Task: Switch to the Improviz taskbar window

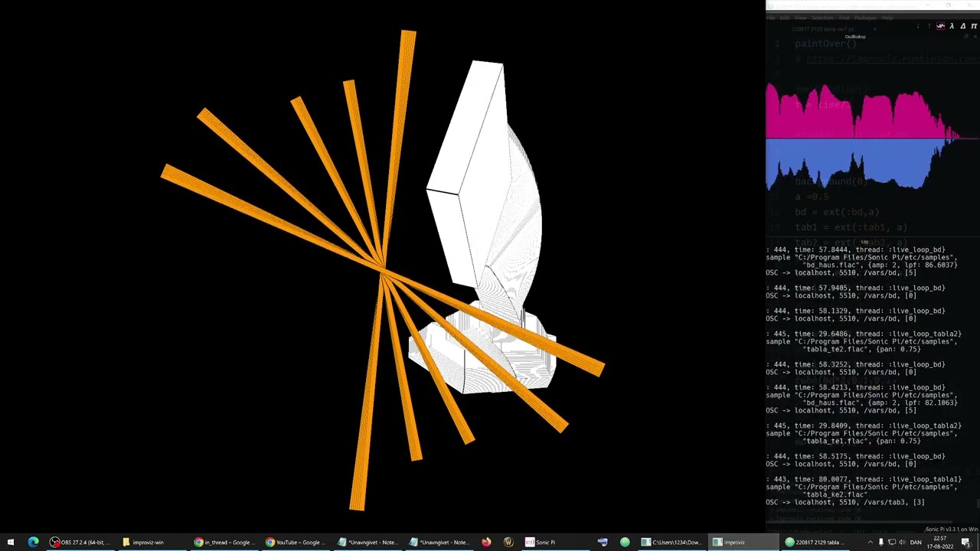Action: click(x=745, y=543)
